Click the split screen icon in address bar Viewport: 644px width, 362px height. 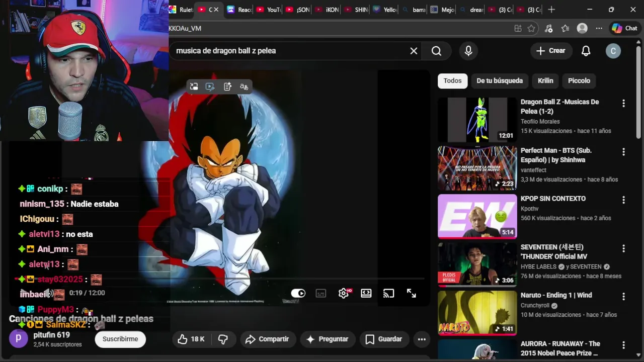click(518, 29)
